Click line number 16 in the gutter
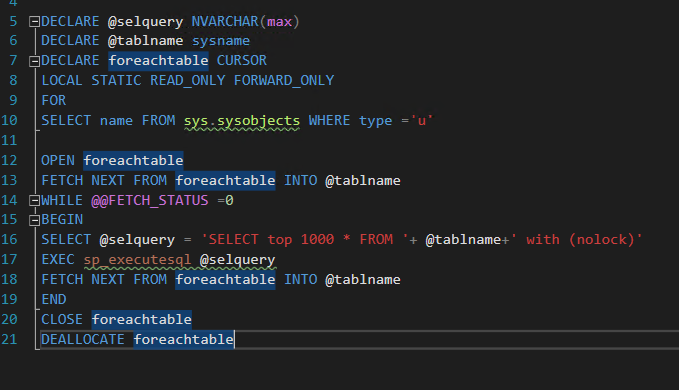This screenshot has width=679, height=390. (9, 239)
